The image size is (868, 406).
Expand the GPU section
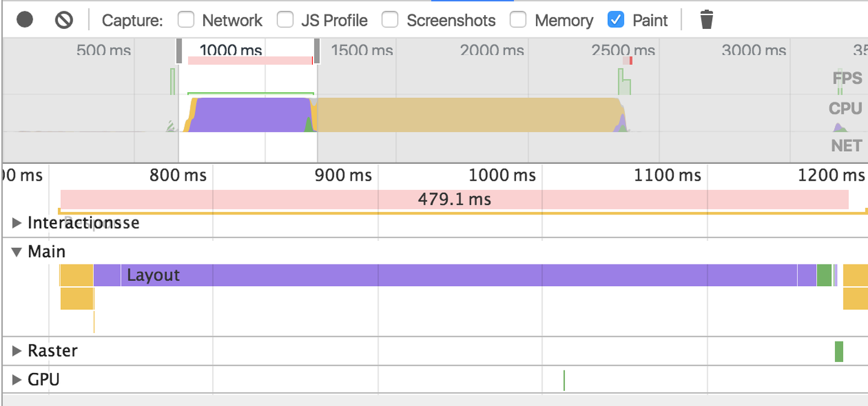pos(17,379)
